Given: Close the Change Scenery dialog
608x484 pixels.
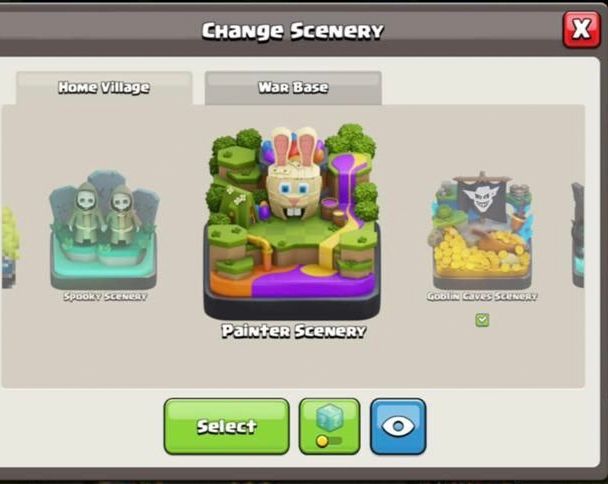Looking at the screenshot, I should click(x=581, y=29).
